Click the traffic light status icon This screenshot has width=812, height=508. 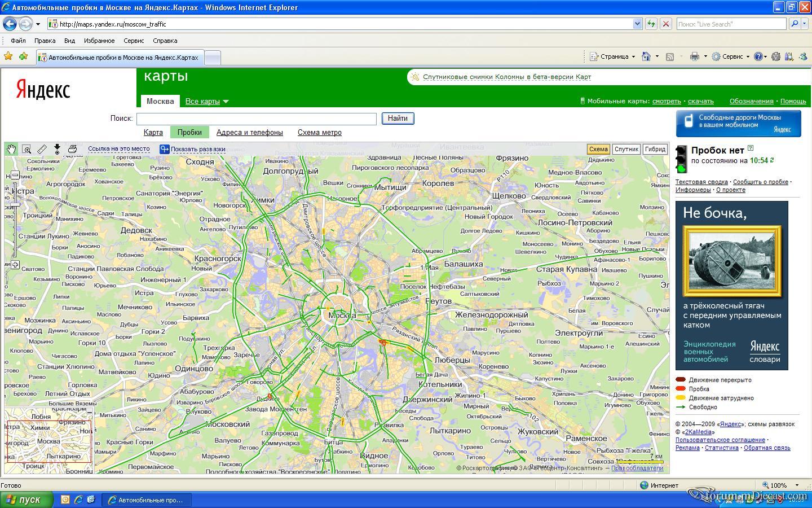(x=681, y=159)
